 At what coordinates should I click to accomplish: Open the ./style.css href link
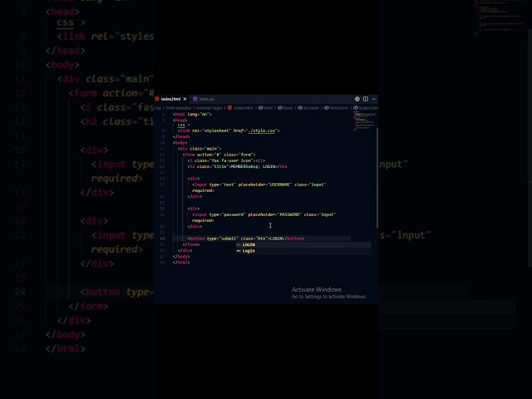pos(261,131)
